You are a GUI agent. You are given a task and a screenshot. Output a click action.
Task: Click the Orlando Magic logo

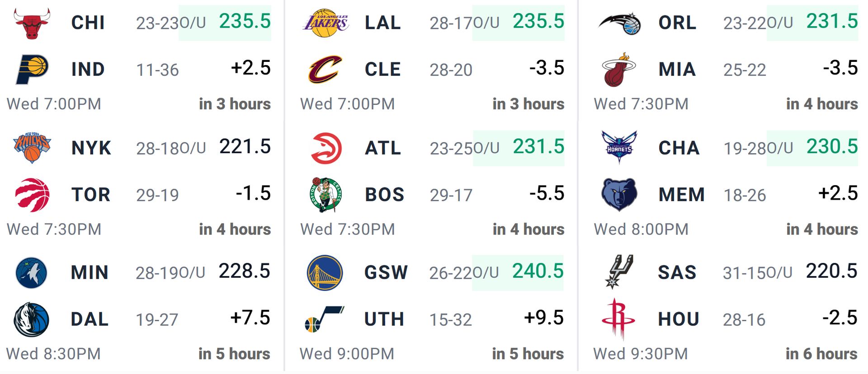(619, 23)
